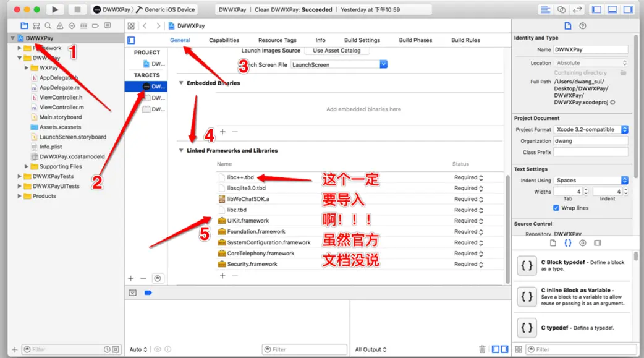
Task: Expand the Supporting Files group
Action: point(27,166)
